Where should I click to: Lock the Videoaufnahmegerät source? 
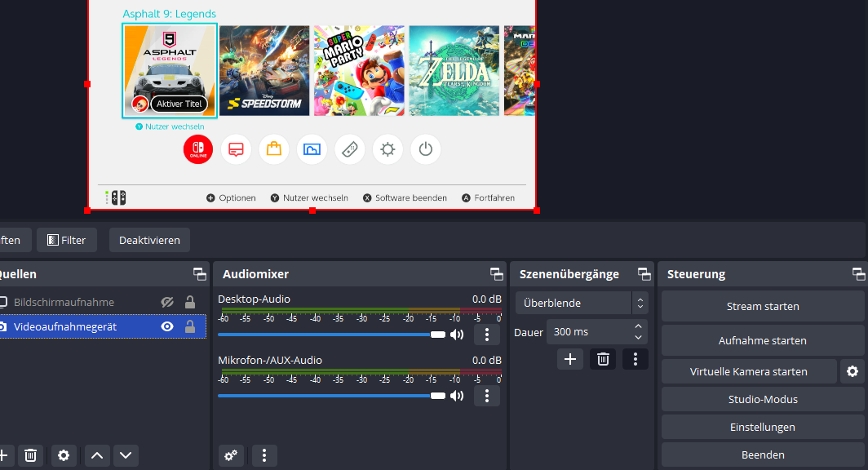[190, 326]
